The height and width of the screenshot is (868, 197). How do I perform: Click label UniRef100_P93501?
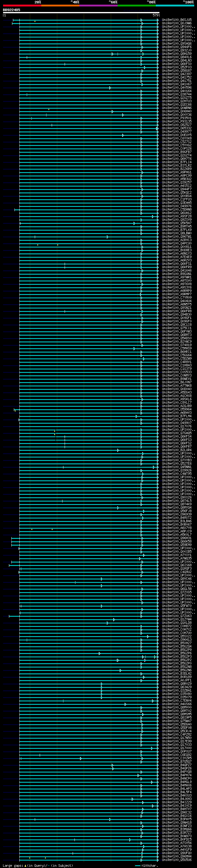tap(177, 118)
